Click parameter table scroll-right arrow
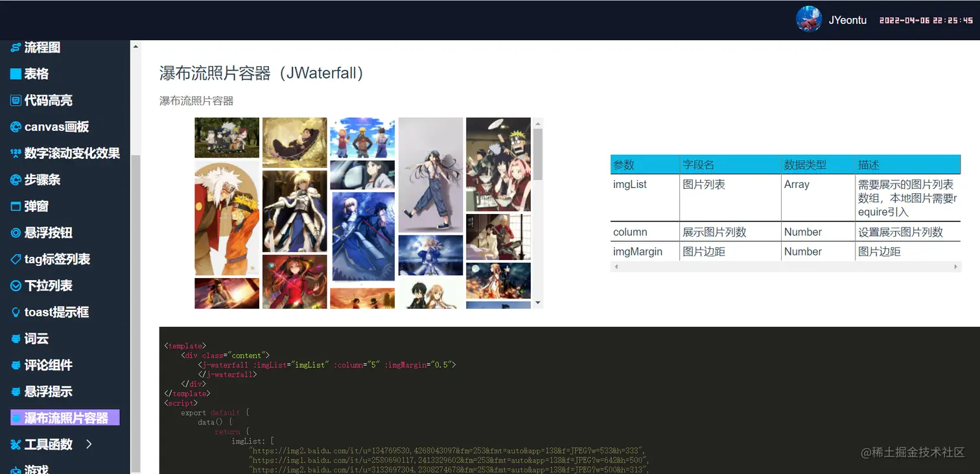Viewport: 980px width, 474px height. (955, 267)
